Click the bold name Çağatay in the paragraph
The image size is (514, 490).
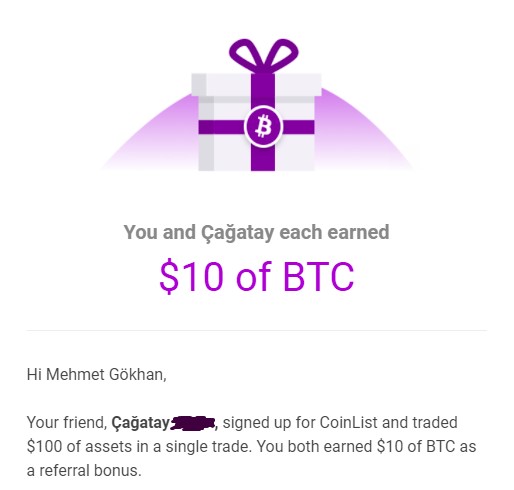[x=140, y=423]
